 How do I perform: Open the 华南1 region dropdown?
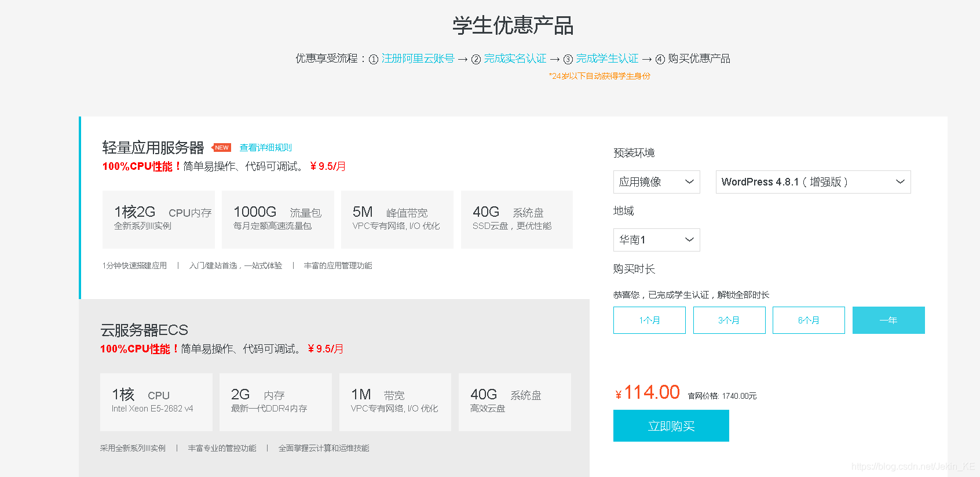pos(656,240)
